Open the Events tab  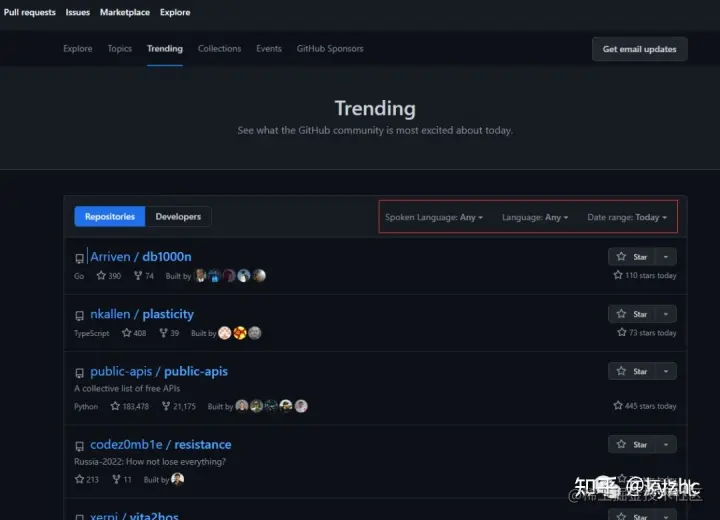point(269,49)
